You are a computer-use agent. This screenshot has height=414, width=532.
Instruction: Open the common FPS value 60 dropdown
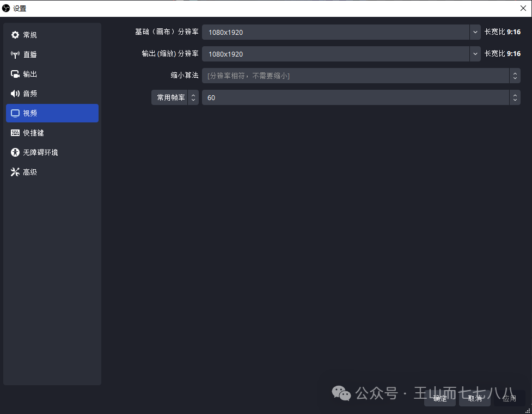[x=515, y=97]
